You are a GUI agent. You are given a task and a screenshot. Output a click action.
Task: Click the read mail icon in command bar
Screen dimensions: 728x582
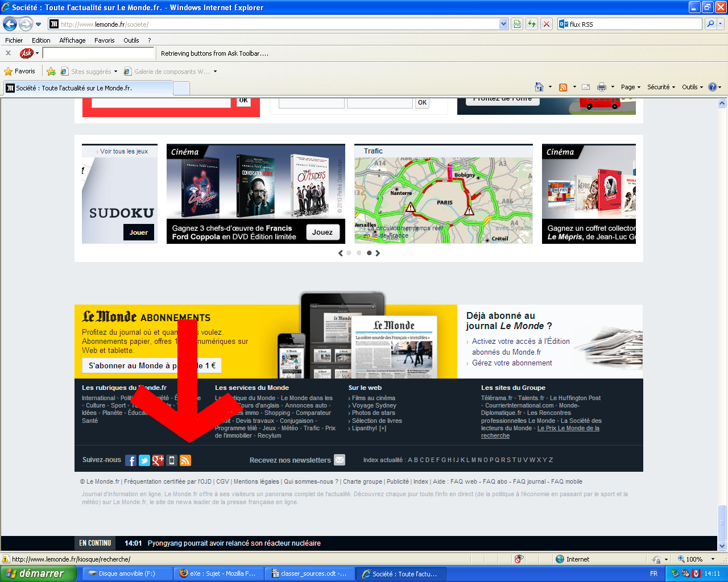[586, 87]
